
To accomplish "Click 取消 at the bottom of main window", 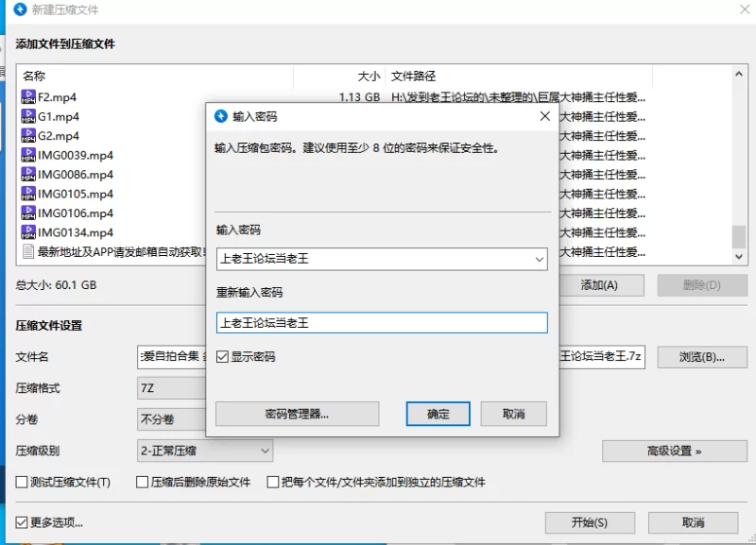I will coord(694,523).
